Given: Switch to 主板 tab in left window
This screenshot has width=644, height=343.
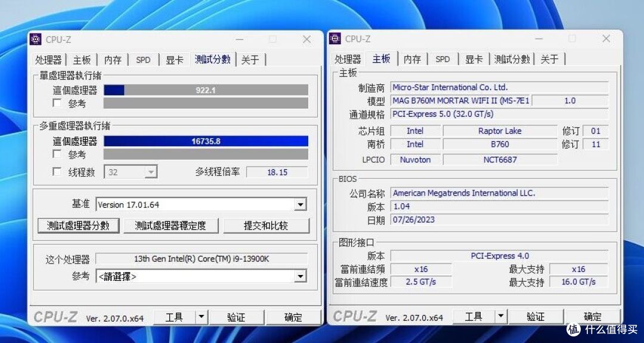Looking at the screenshot, I should point(82,60).
